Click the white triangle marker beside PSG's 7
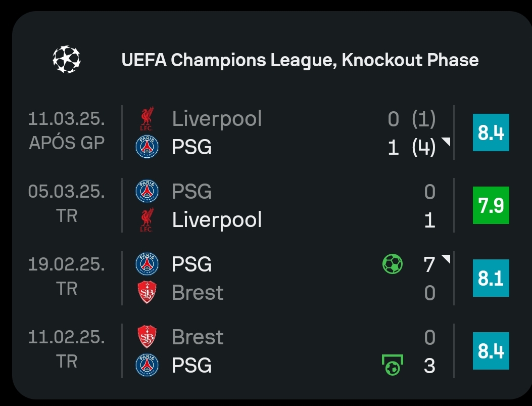The image size is (532, 406). 446,258
